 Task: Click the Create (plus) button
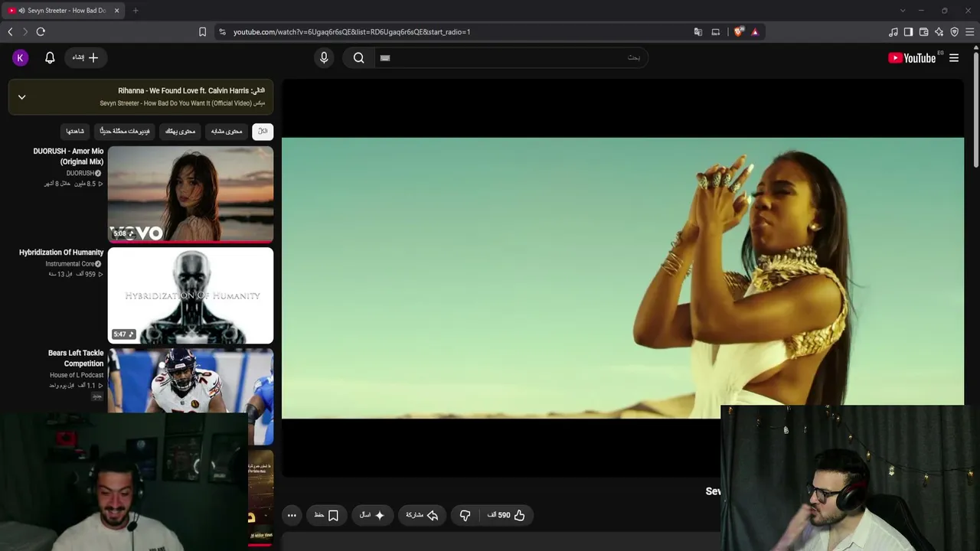click(x=85, y=57)
